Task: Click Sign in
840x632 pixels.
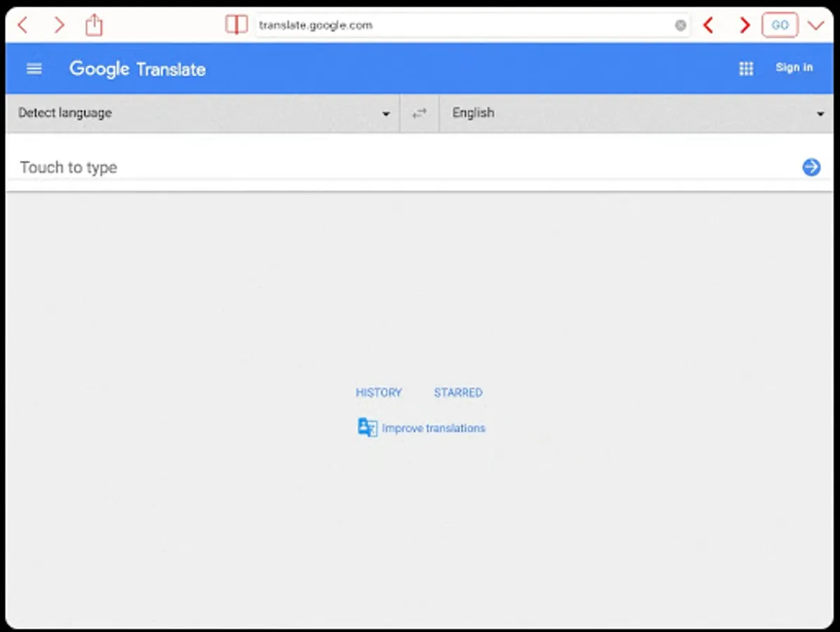Action: pyautogui.click(x=794, y=67)
